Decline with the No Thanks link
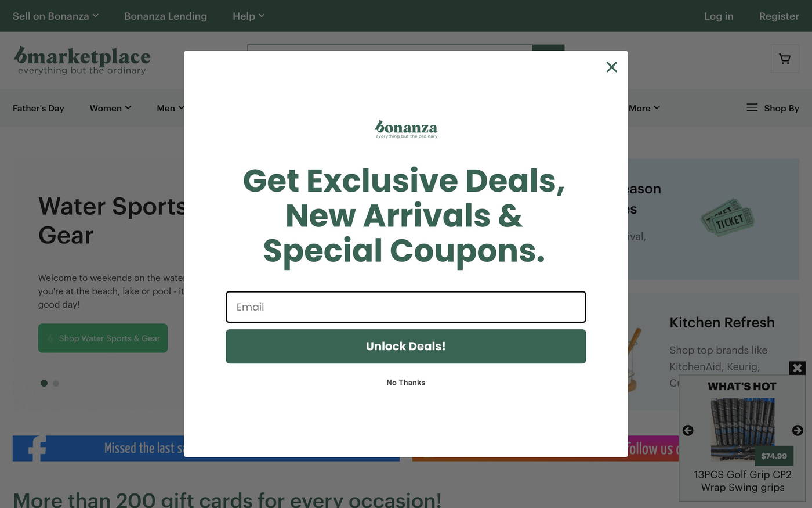 (x=406, y=383)
